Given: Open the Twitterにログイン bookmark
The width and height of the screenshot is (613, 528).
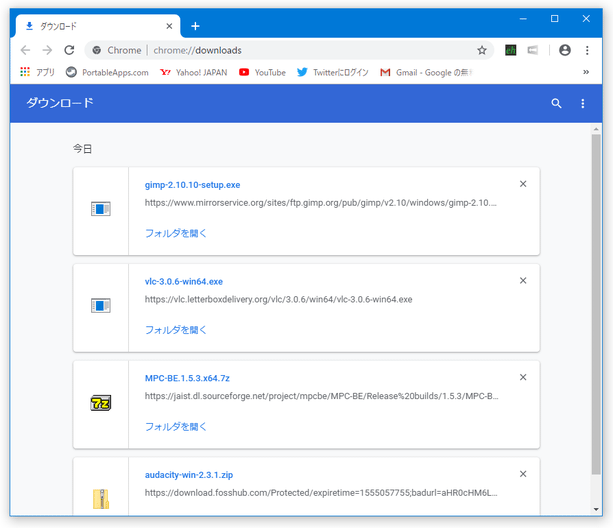Looking at the screenshot, I should click(x=333, y=72).
